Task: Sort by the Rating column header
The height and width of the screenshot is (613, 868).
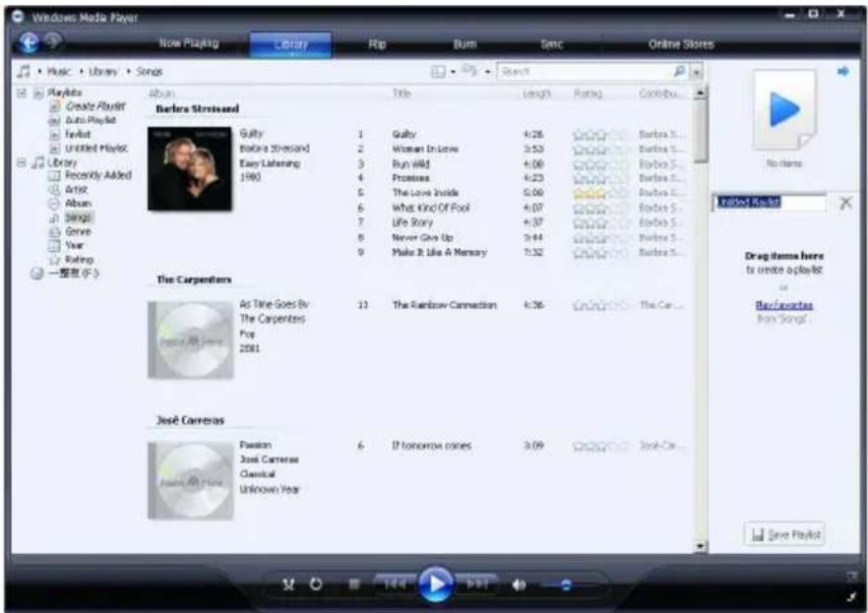Action: pyautogui.click(x=588, y=93)
